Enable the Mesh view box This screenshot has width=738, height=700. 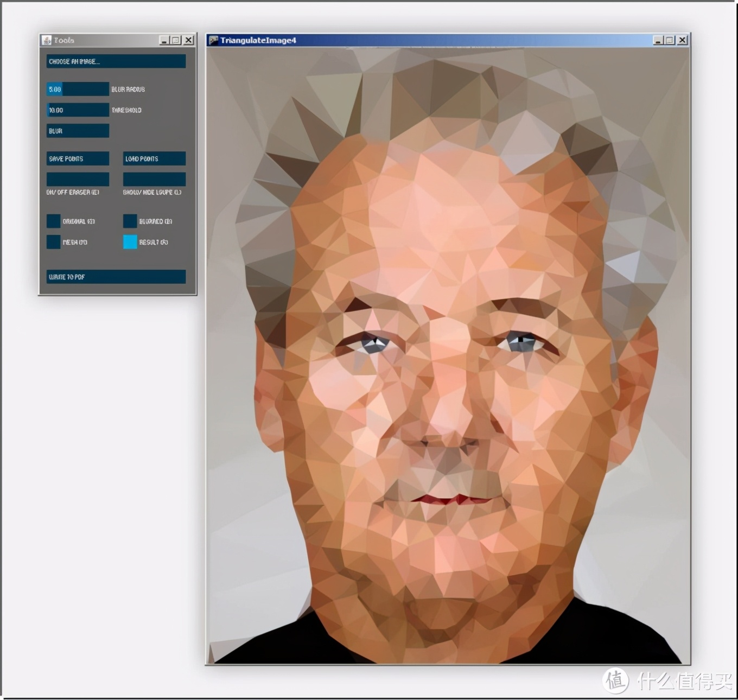point(53,242)
